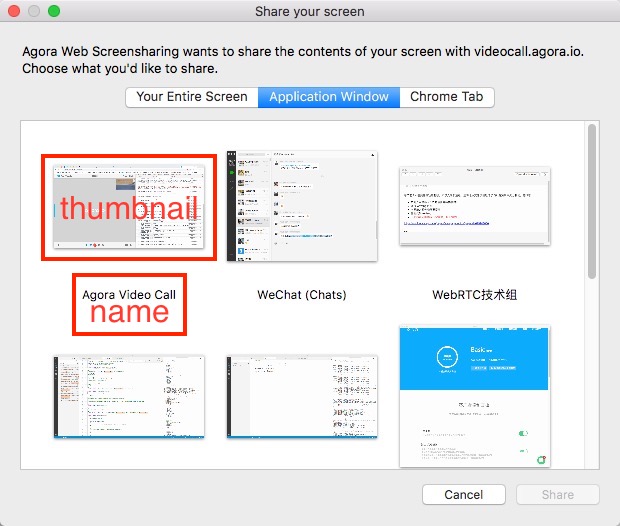Click the disabled Share button
This screenshot has height=526, width=620.
tap(558, 494)
